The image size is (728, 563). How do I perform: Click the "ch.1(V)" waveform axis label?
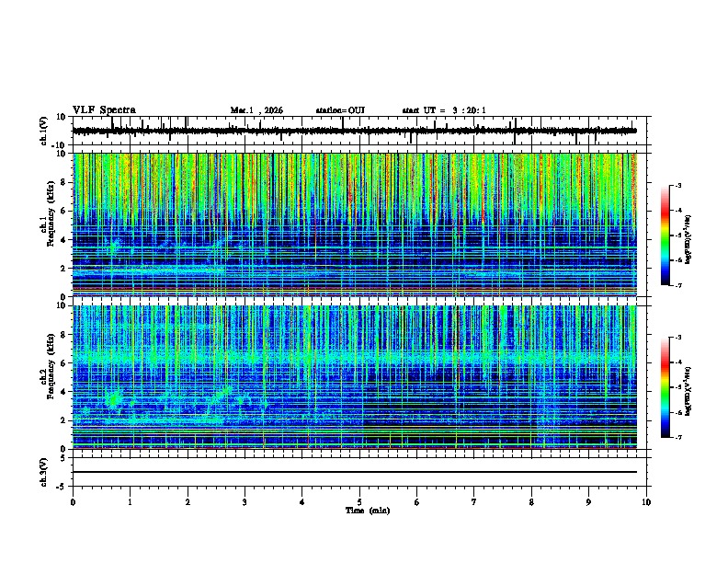(44, 131)
